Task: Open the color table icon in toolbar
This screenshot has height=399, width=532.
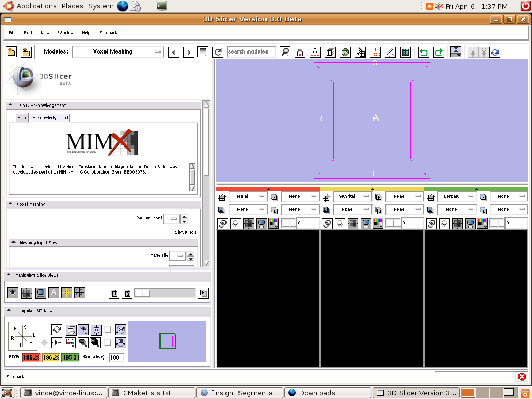Action: click(406, 52)
